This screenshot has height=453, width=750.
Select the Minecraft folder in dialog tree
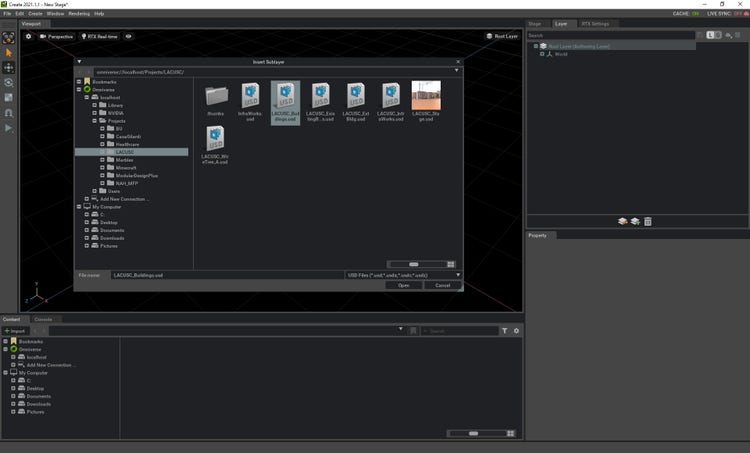pos(126,167)
